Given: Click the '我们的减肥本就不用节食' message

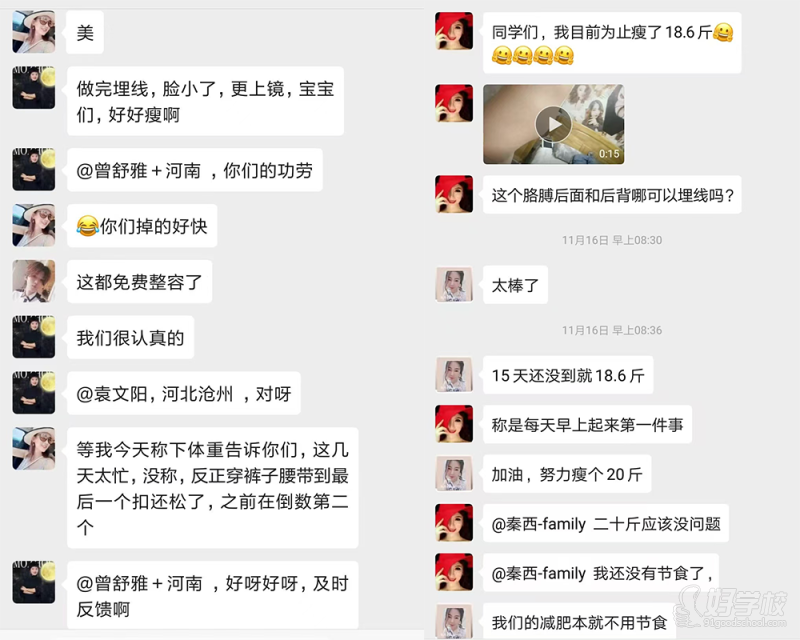Looking at the screenshot, I should 579,622.
